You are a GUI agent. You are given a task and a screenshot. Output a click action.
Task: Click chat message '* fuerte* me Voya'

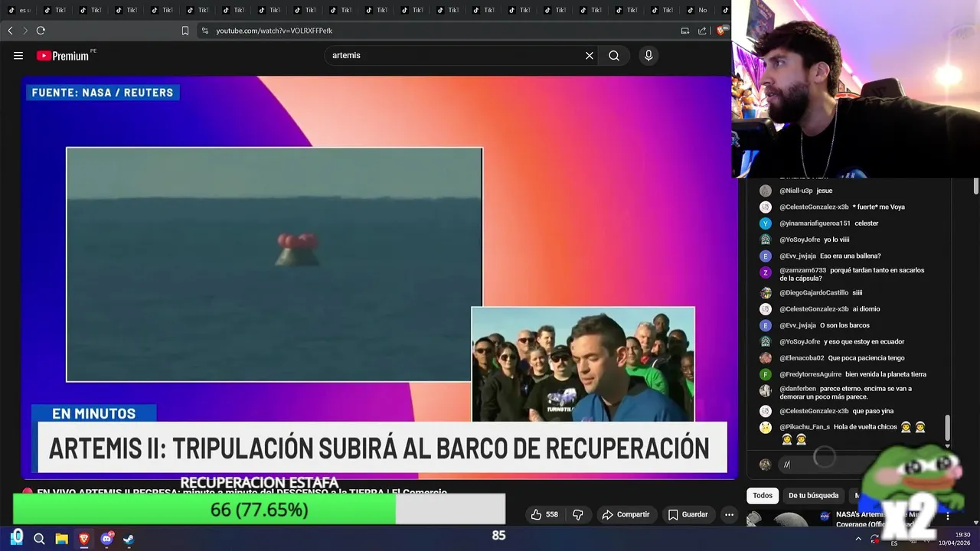(878, 207)
